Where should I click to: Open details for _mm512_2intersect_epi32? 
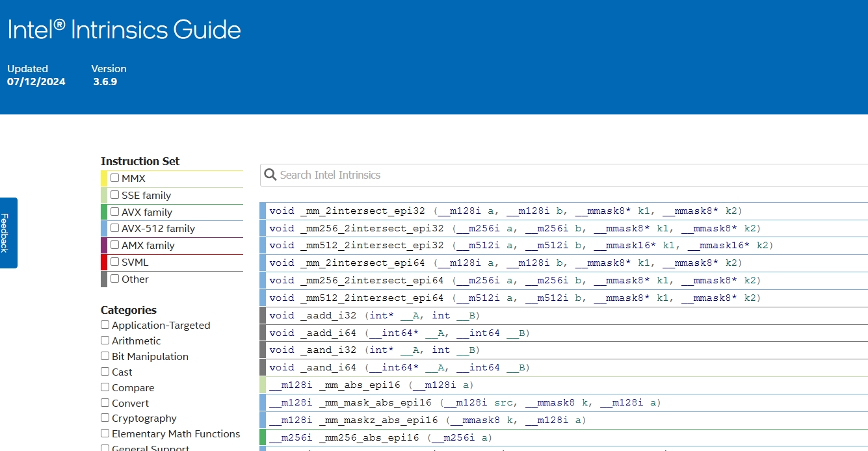[564, 246]
